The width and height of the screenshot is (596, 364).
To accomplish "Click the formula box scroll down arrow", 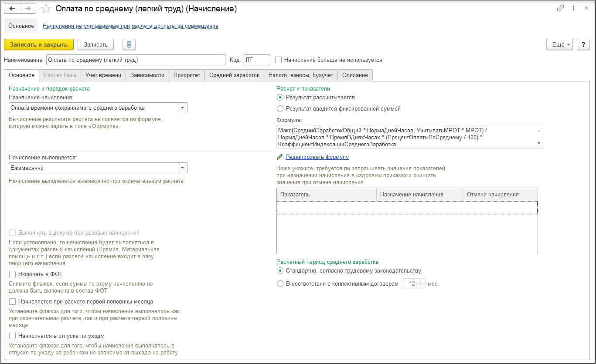I will click(539, 144).
